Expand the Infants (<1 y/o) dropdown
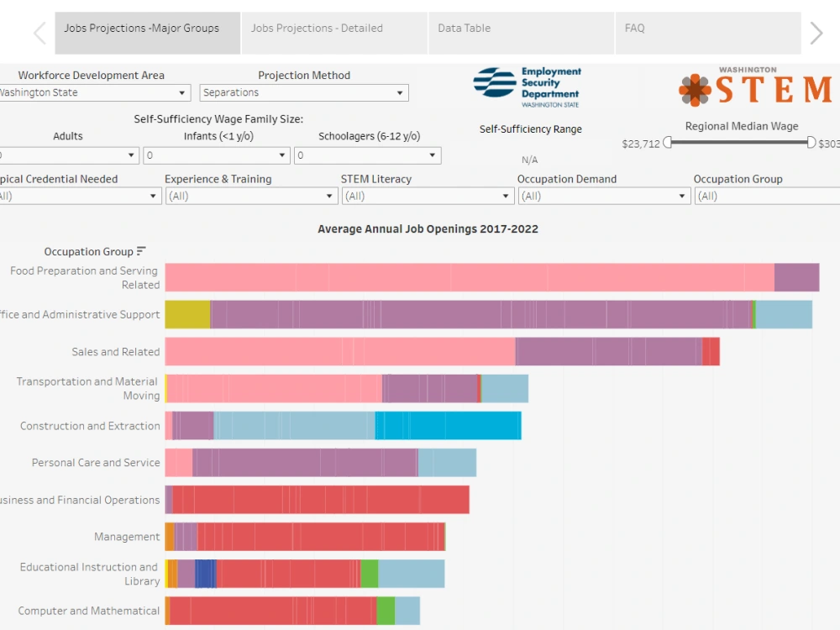Screen dimensions: 840x630 click(217, 155)
